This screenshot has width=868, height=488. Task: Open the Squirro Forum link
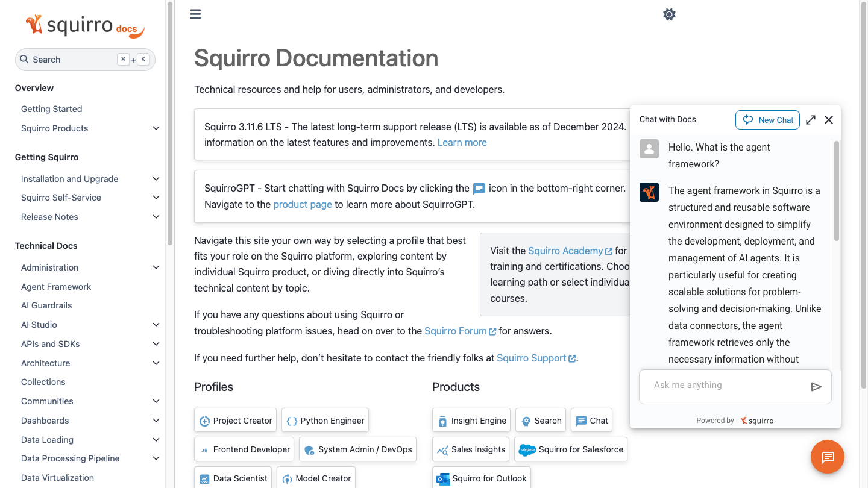pyautogui.click(x=461, y=331)
